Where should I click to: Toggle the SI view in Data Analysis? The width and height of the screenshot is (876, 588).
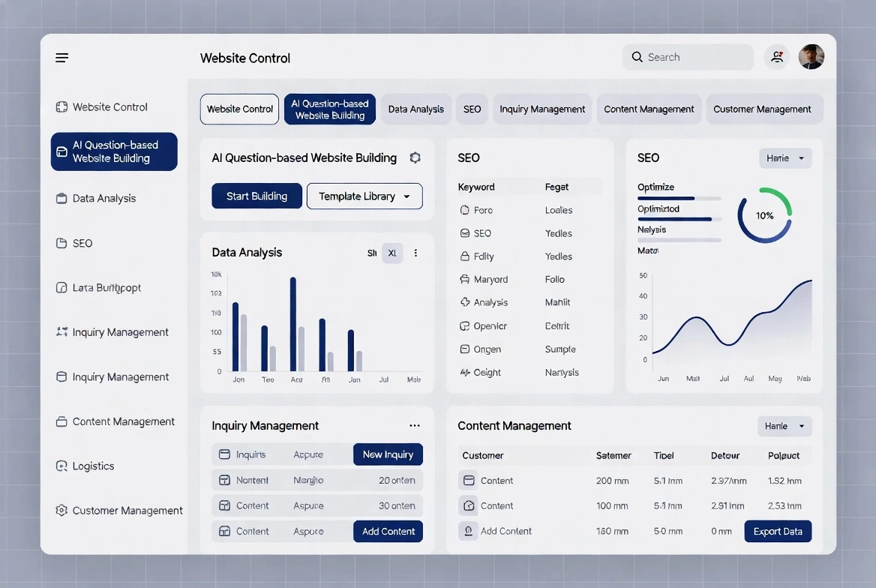[372, 253]
